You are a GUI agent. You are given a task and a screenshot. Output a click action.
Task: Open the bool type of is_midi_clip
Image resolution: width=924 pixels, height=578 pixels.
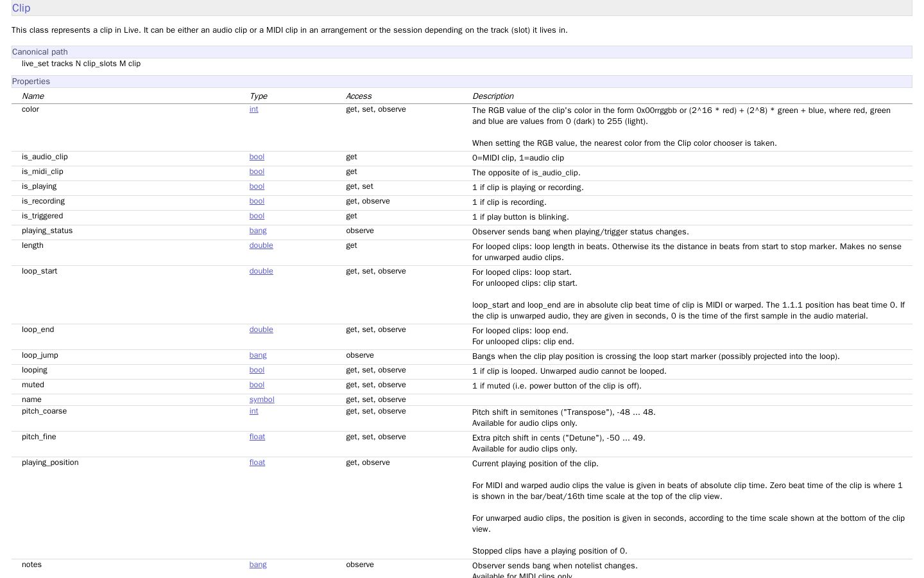pos(257,171)
